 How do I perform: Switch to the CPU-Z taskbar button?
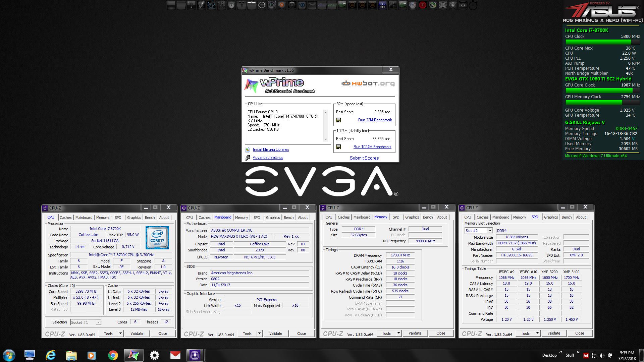point(195,355)
